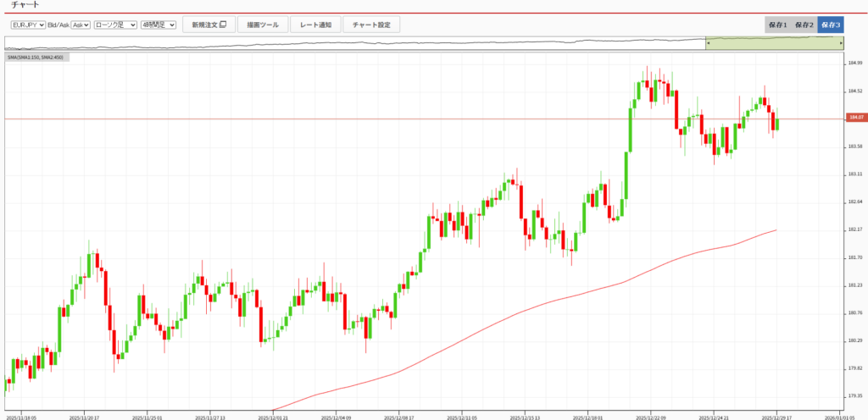The height and width of the screenshot is (420, 868).
Task: Open the ローソク足 chart style dropdown
Action: [x=115, y=25]
